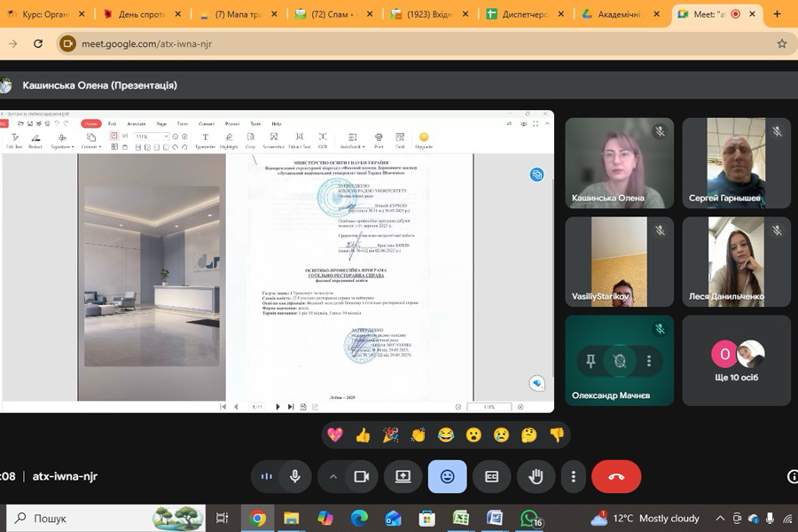Click the emoji reactions panel button
The image size is (798, 532).
tap(447, 476)
